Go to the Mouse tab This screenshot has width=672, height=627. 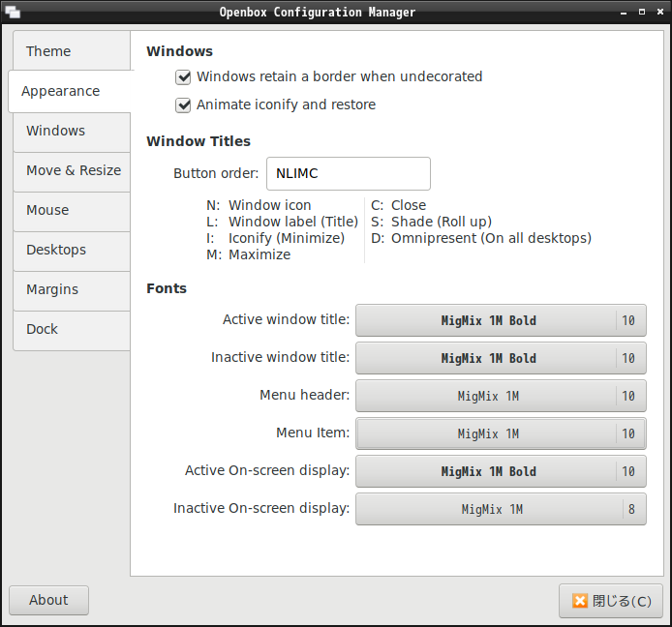point(72,210)
